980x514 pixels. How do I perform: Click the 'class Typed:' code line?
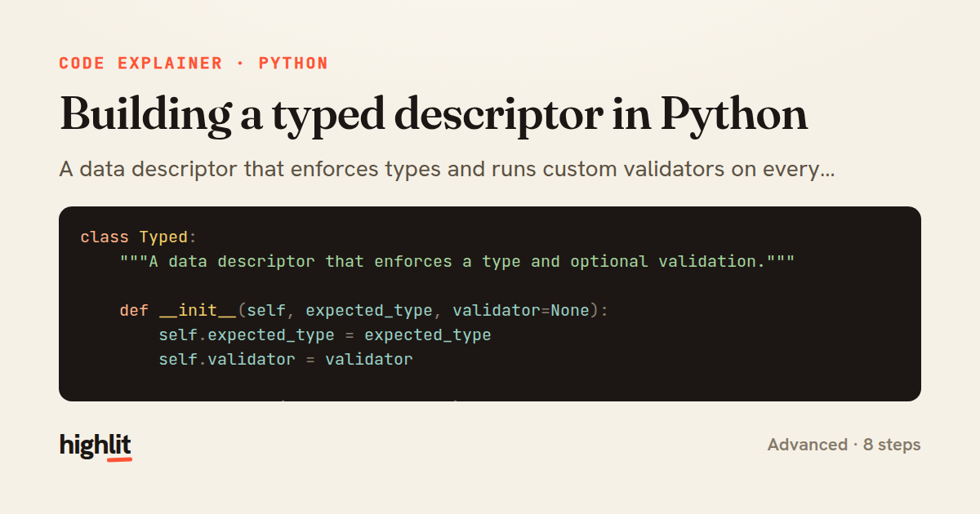coord(139,237)
